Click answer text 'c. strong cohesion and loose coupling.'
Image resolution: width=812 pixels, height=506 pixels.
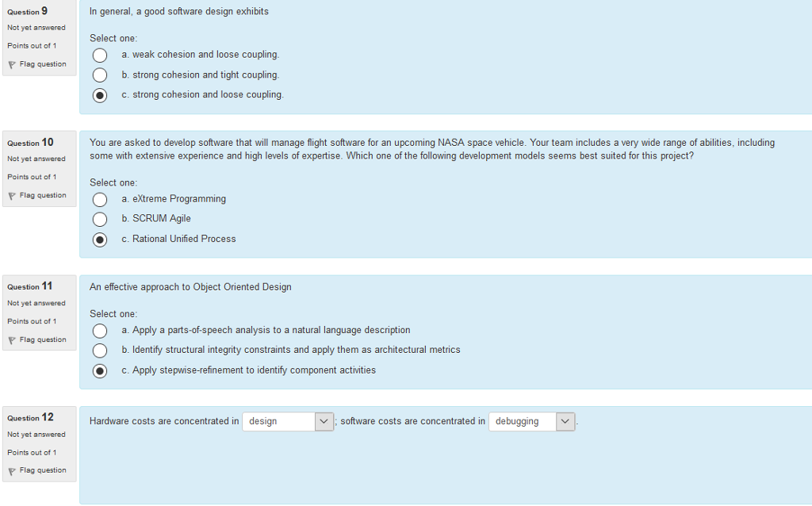(x=202, y=95)
